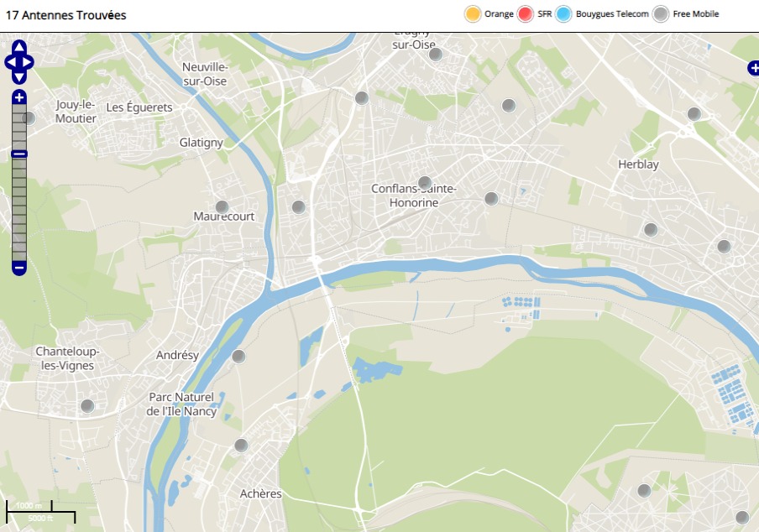Select the antenna marker above the Maurecourt label
This screenshot has width=759, height=532.
point(222,207)
